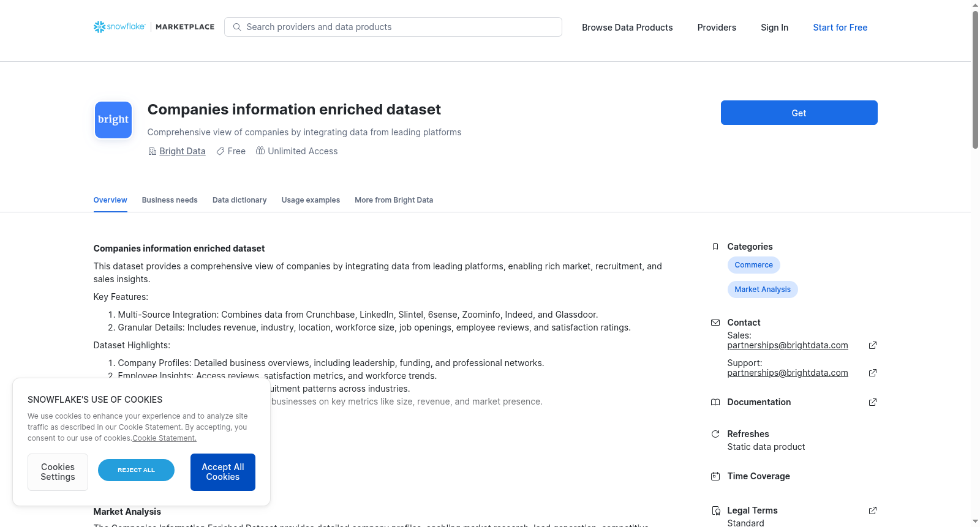Open Documentation external link icon
The width and height of the screenshot is (980, 527).
click(873, 402)
